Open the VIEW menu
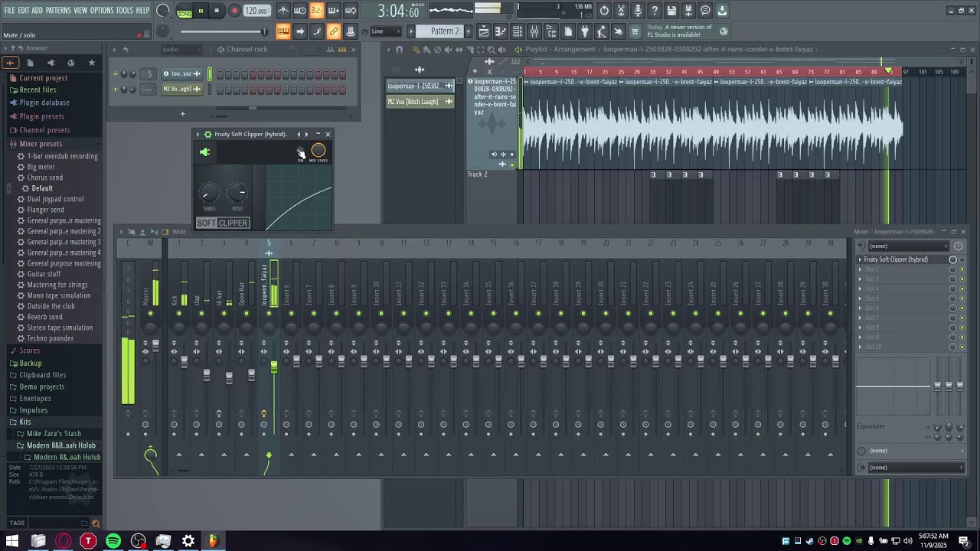The image size is (980, 551). pyautogui.click(x=80, y=10)
